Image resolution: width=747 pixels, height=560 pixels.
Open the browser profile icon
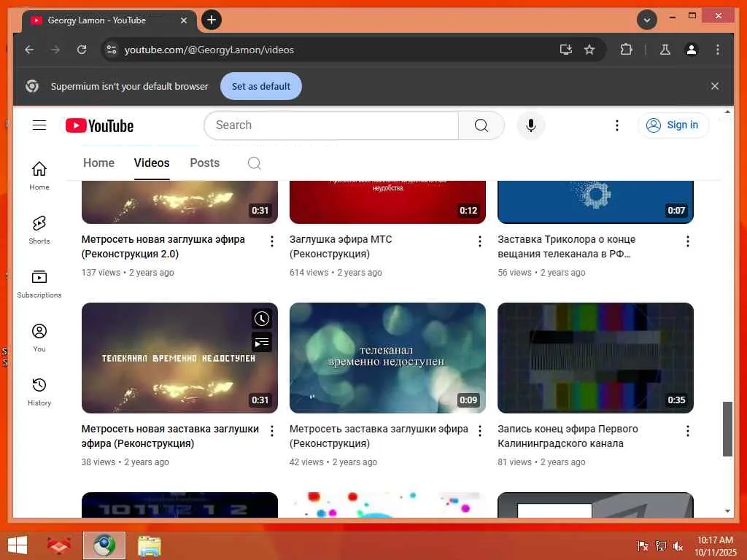pyautogui.click(x=692, y=50)
